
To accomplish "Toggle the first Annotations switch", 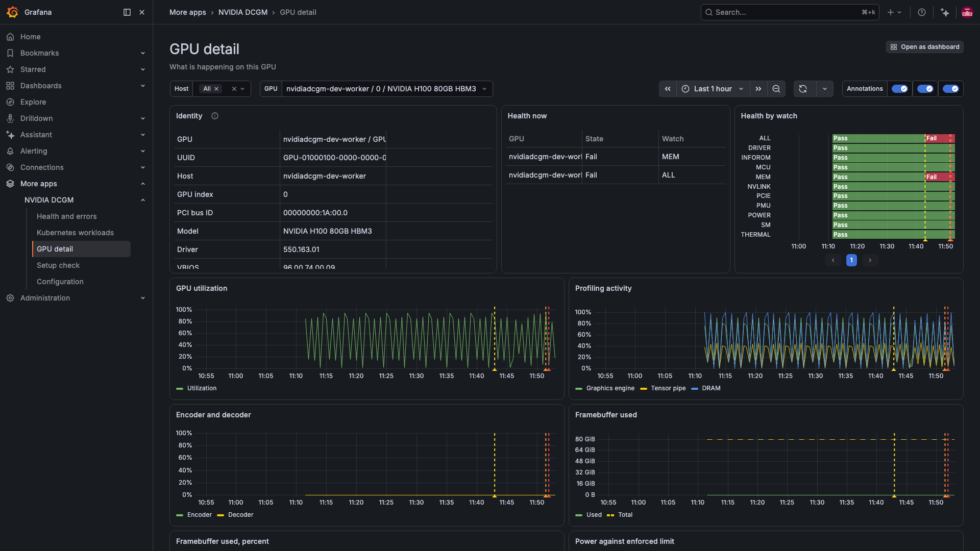I will (x=899, y=89).
